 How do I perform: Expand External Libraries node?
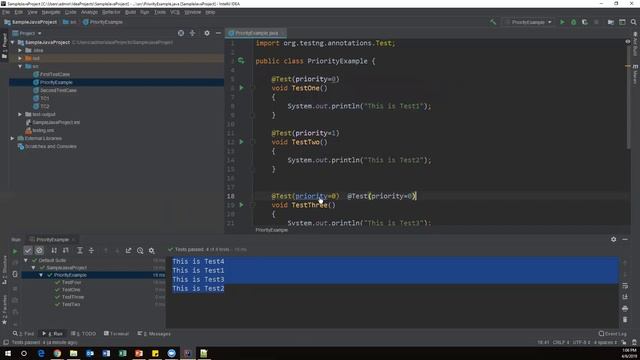13,138
